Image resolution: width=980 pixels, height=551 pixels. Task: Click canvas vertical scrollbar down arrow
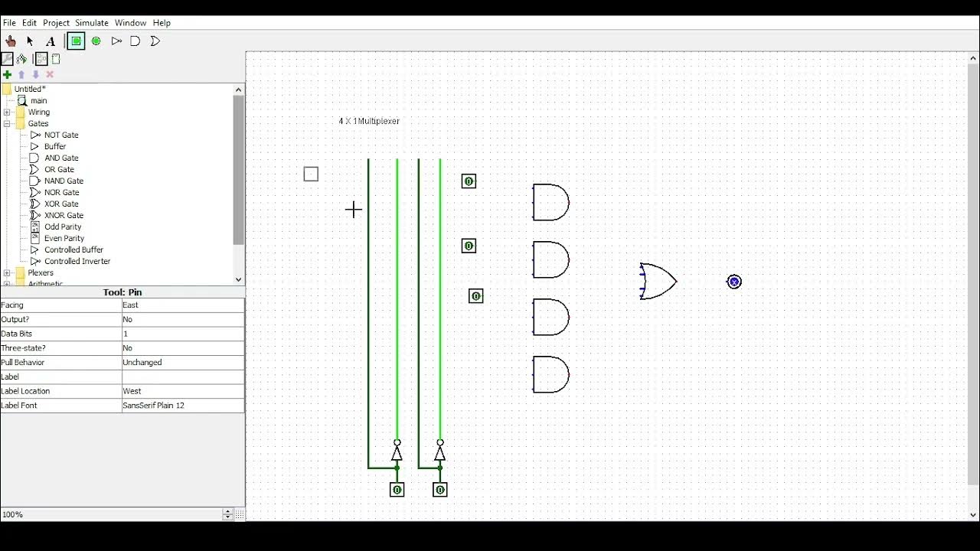point(974,516)
